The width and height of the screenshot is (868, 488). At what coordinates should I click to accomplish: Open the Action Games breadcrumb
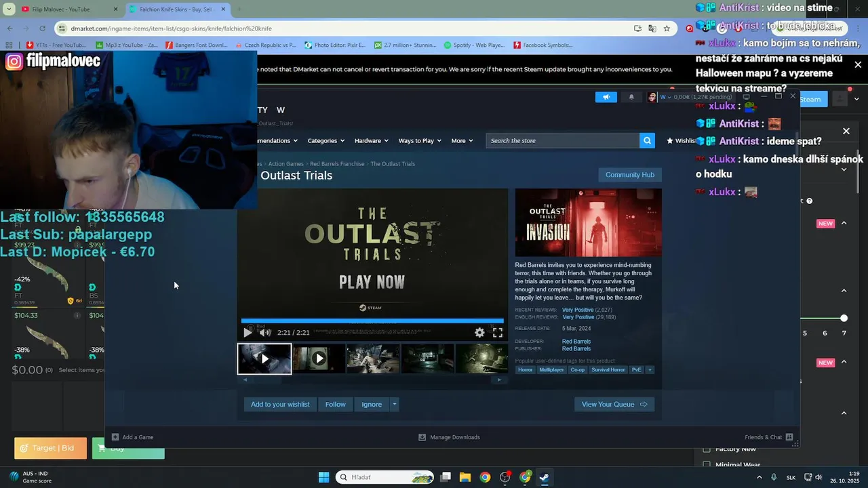click(x=285, y=164)
